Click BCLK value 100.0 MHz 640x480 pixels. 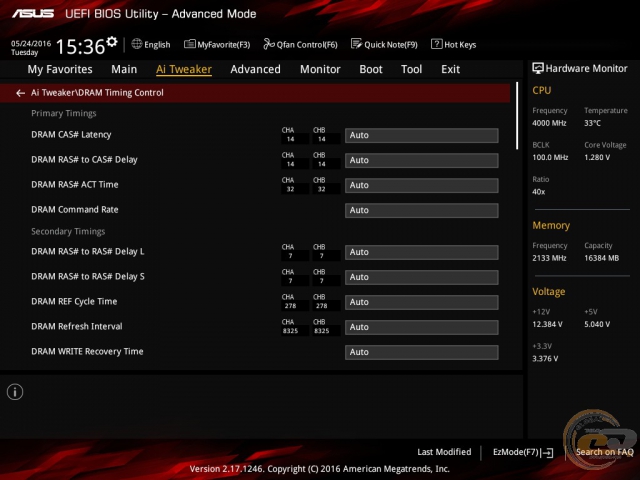click(x=550, y=158)
